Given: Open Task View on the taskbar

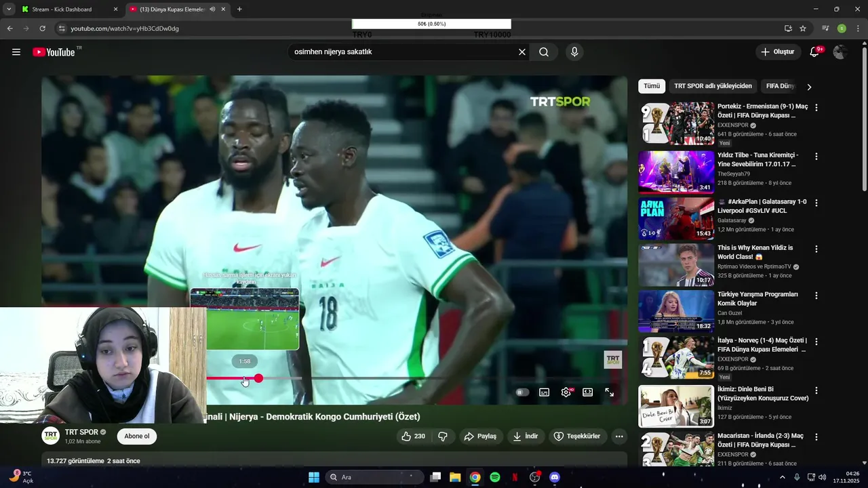Looking at the screenshot, I should coord(435,477).
